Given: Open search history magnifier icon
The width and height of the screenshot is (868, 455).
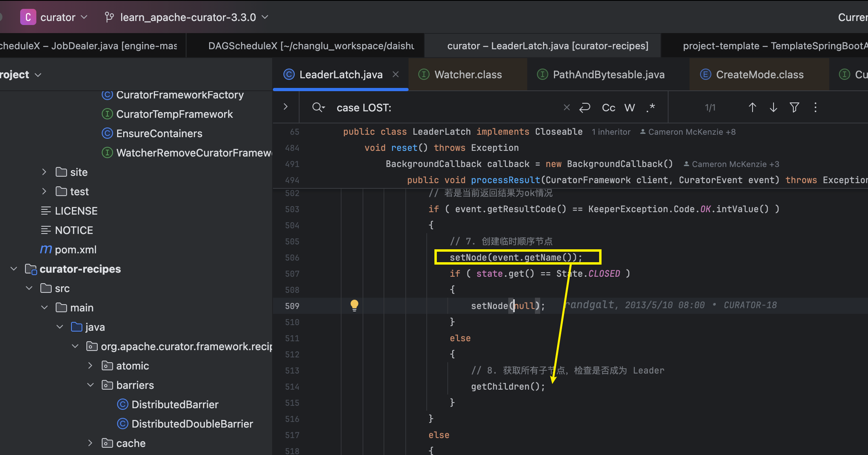Looking at the screenshot, I should point(318,108).
